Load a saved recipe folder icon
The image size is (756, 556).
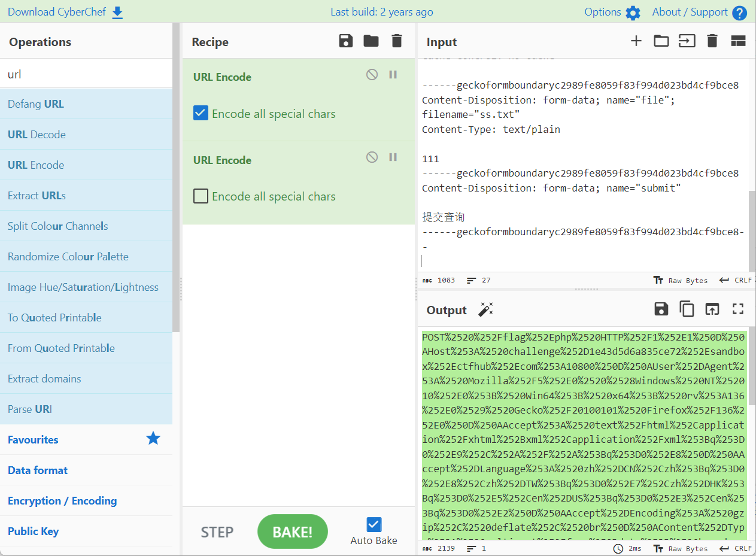point(371,41)
